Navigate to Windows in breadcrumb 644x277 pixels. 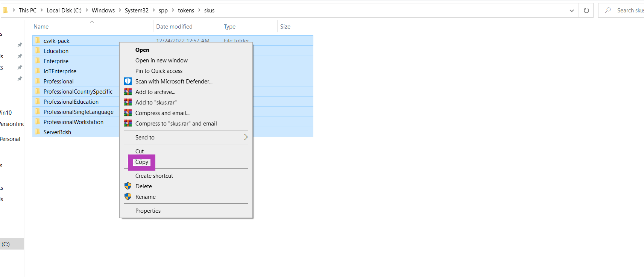tap(103, 11)
